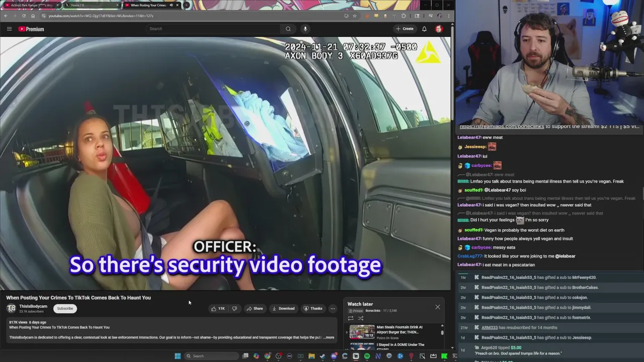Go to YouTube Premium home logo

tap(31, 29)
